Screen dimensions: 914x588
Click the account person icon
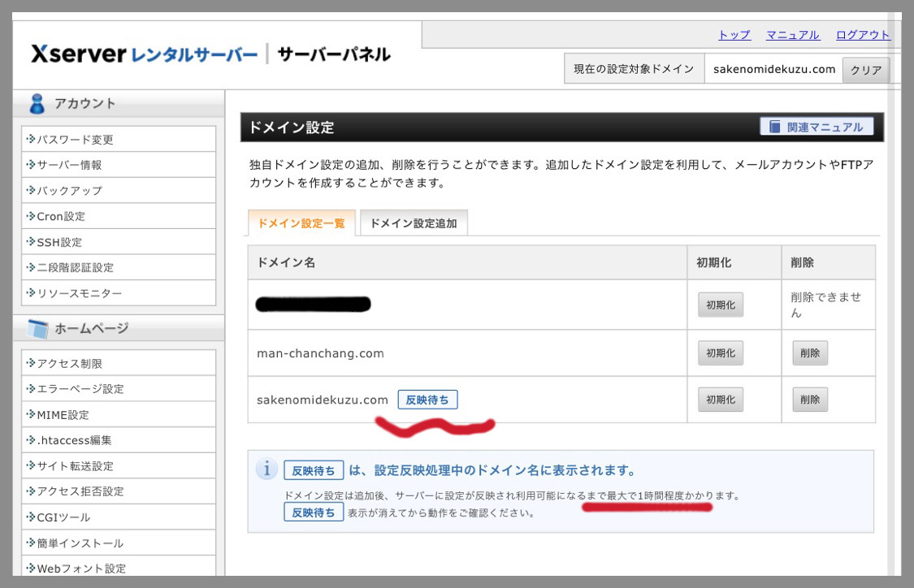coord(37,104)
